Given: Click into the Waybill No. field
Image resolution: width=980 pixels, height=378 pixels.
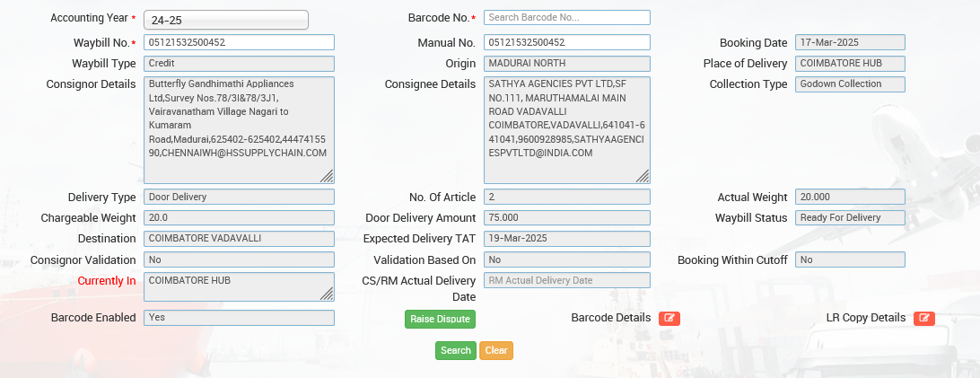Looking at the screenshot, I should pyautogui.click(x=239, y=42).
